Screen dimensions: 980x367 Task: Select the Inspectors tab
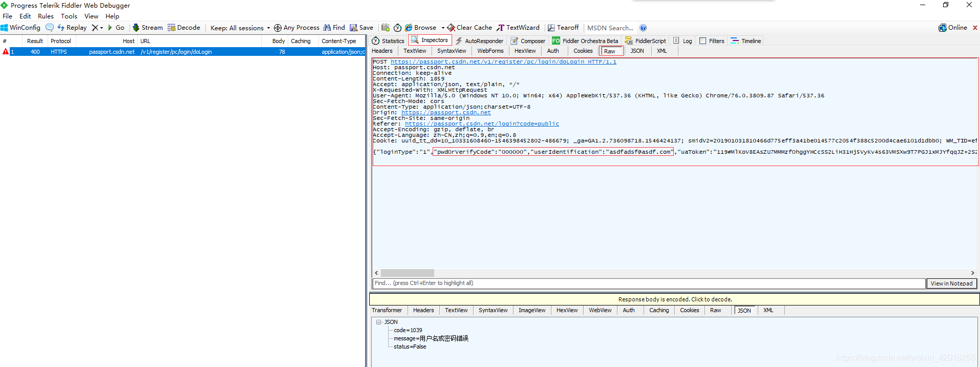click(x=430, y=40)
